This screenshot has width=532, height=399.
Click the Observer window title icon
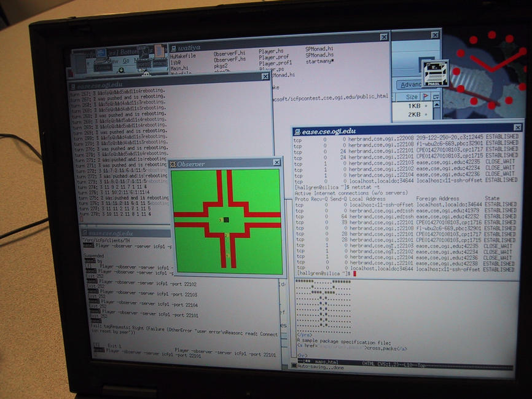pyautogui.click(x=173, y=164)
